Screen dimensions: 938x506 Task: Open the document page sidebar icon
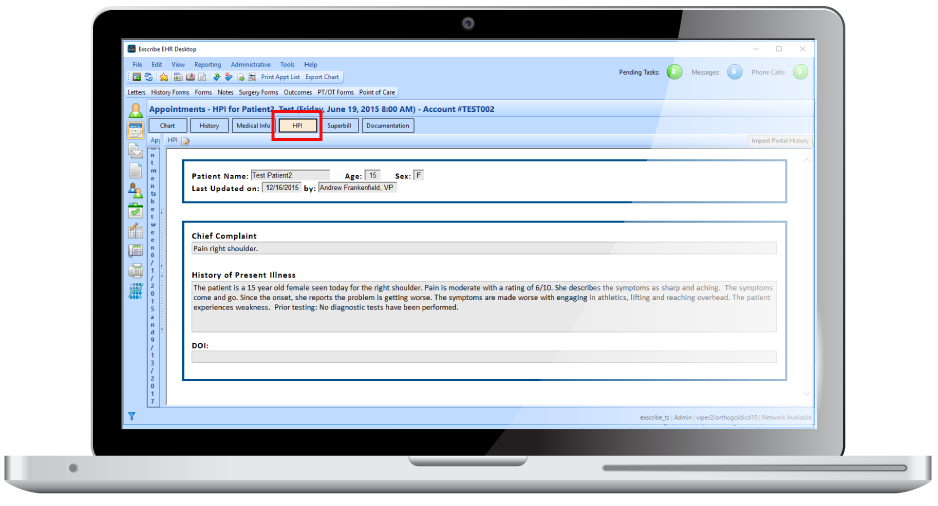(136, 170)
